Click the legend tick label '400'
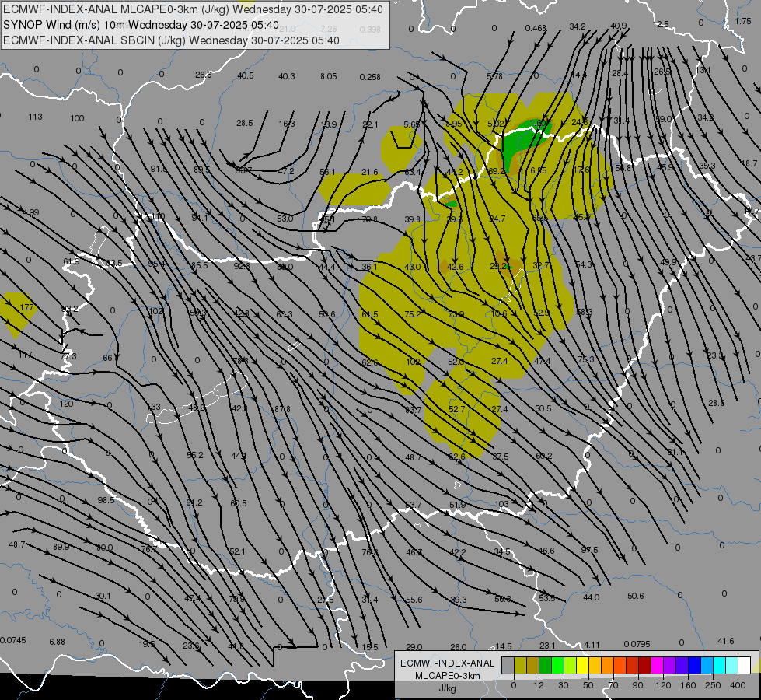The height and width of the screenshot is (700, 761). [x=738, y=685]
